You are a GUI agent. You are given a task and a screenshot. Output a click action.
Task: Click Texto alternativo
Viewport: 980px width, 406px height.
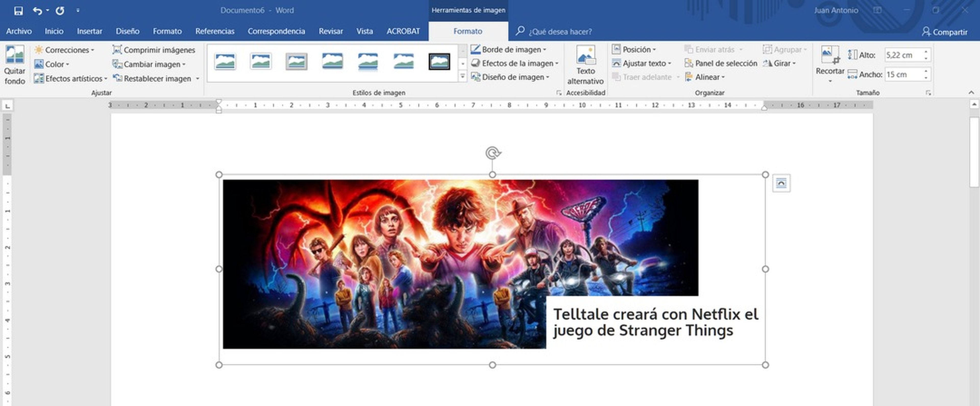click(x=585, y=65)
